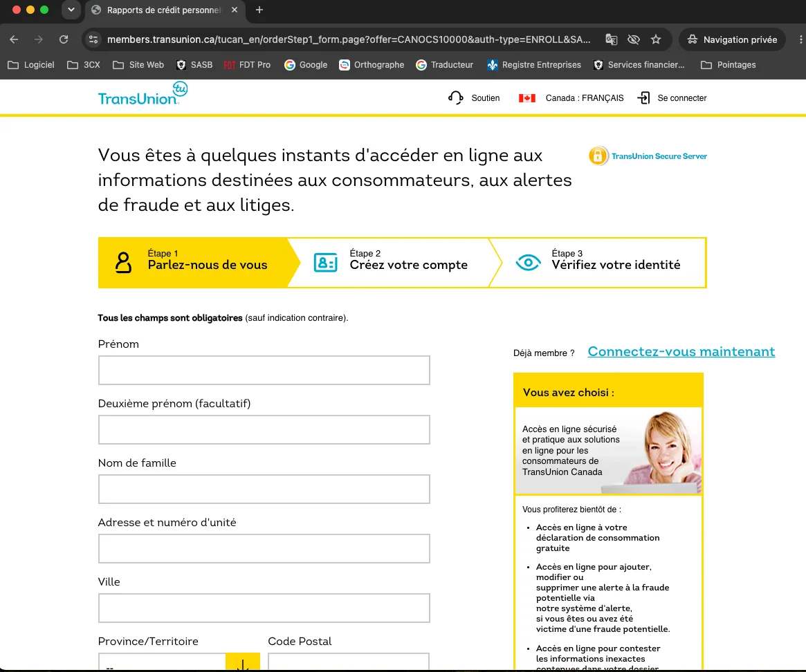
Task: Click the browser forward arrow
Action: tap(39, 39)
